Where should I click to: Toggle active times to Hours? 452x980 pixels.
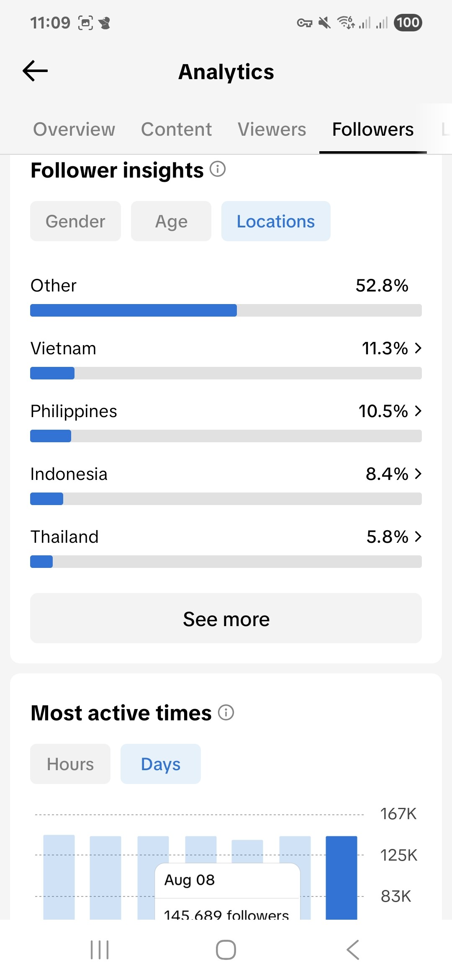pos(70,764)
